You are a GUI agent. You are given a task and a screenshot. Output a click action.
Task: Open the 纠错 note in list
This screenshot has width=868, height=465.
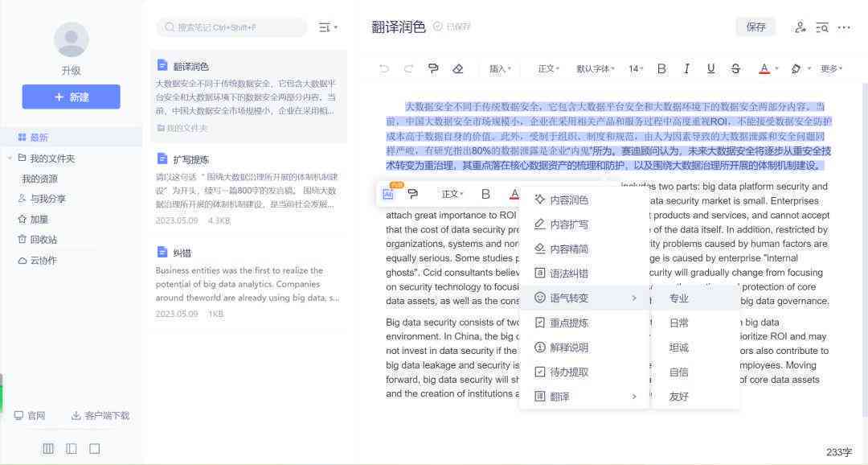point(248,282)
